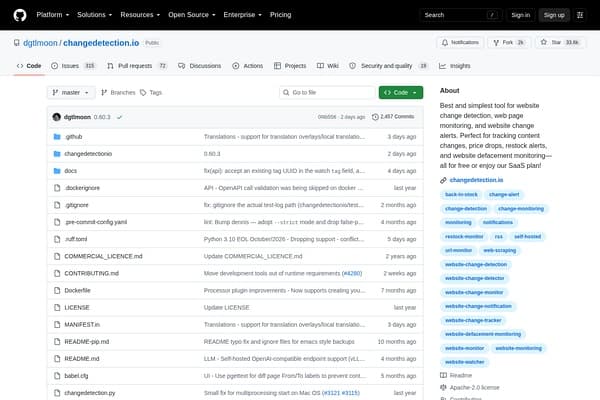Star the repository
600x400 pixels.
pos(560,42)
